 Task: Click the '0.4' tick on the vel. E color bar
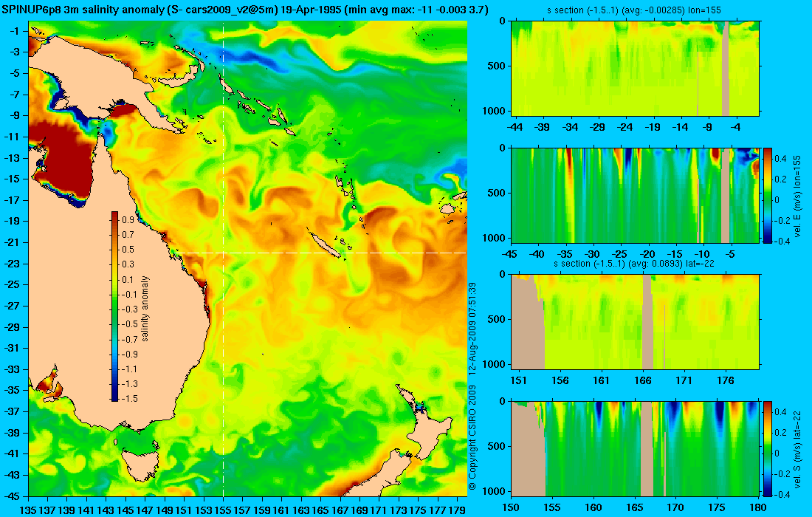click(x=780, y=159)
